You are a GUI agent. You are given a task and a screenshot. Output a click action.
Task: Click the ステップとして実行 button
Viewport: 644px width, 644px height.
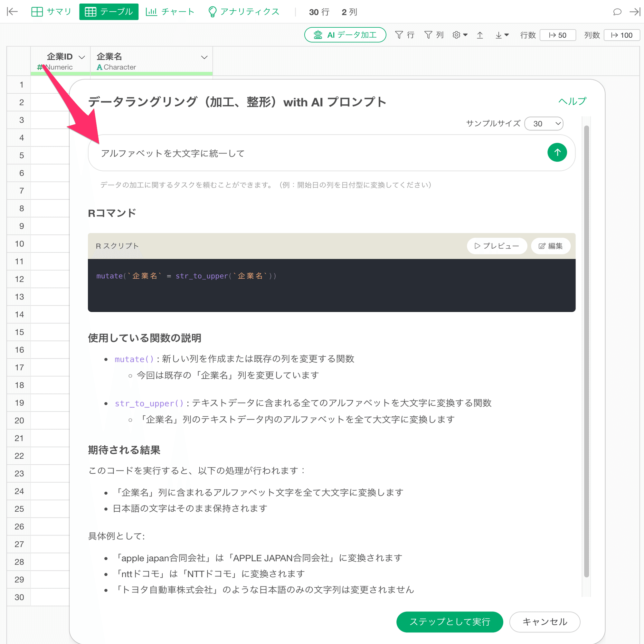coord(450,622)
